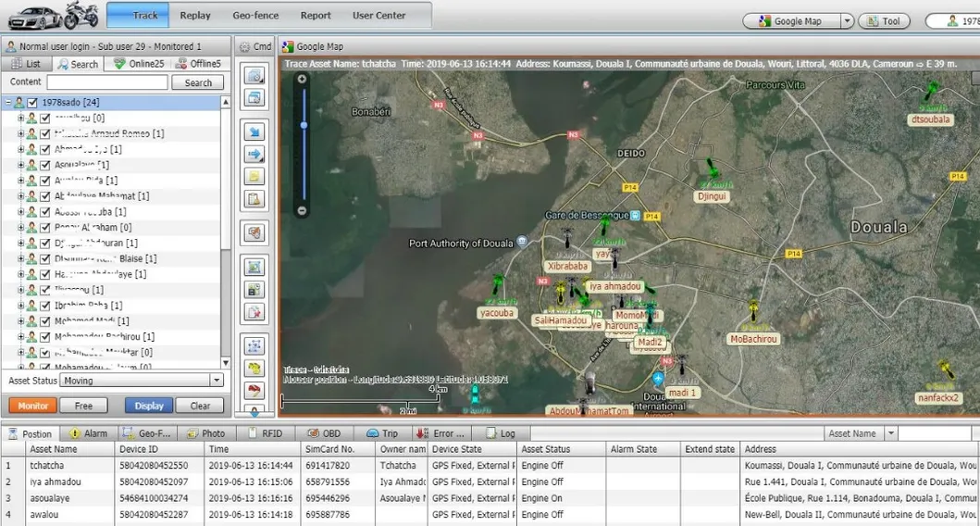Click the topmost icon in the Cmd toolbar
This screenshot has height=526, width=980.
[x=254, y=76]
